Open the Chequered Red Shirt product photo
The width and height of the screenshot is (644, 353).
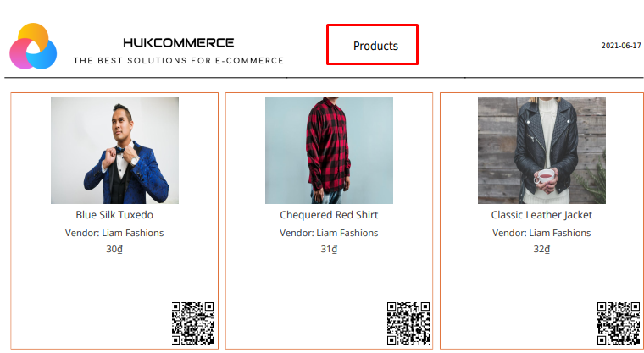[329, 150]
